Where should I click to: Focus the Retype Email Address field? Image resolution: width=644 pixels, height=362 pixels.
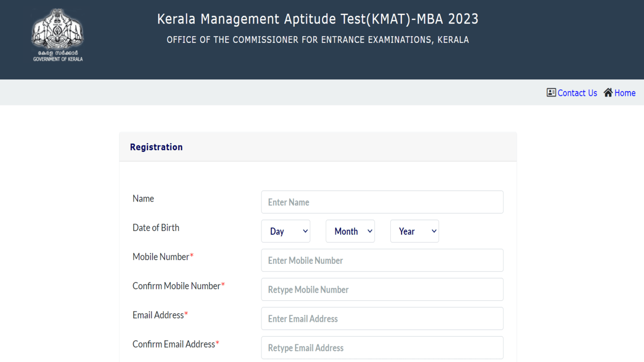(382, 348)
